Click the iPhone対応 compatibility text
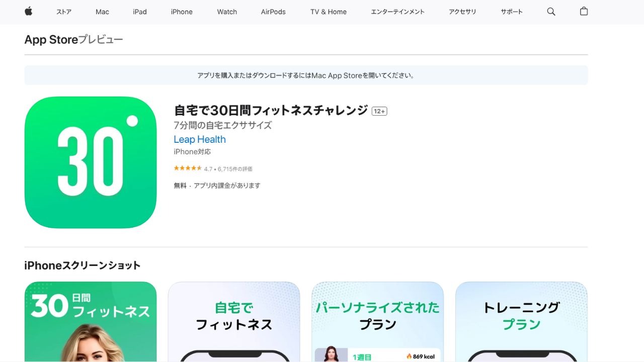 [192, 151]
